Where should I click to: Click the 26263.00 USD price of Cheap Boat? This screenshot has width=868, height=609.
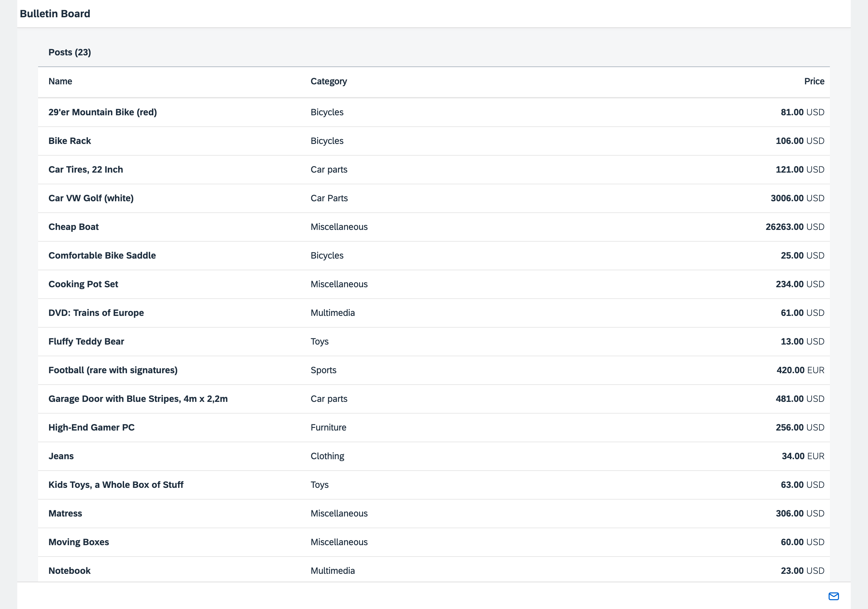(795, 227)
